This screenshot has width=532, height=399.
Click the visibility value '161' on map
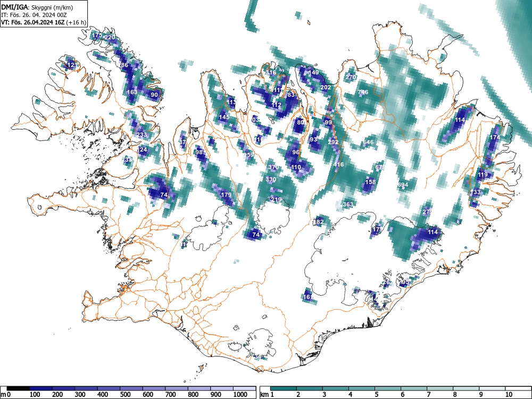click(308, 297)
